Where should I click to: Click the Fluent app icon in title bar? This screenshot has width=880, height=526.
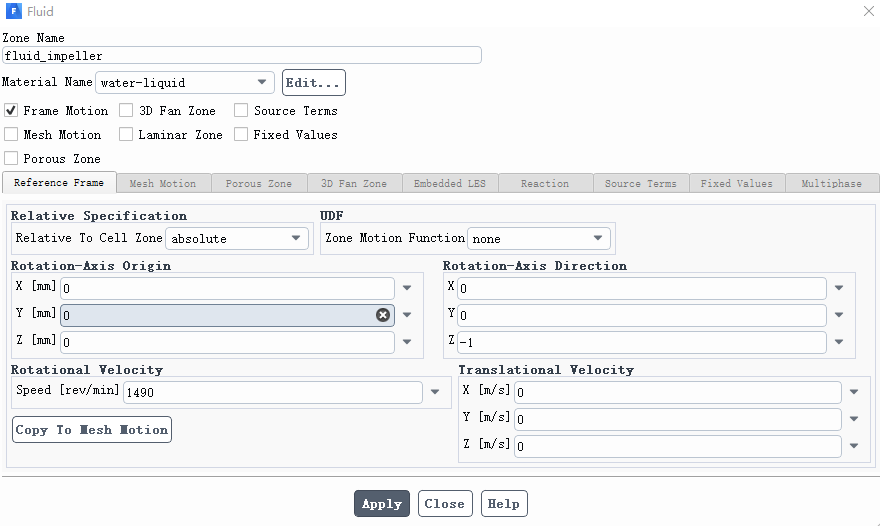pos(13,11)
